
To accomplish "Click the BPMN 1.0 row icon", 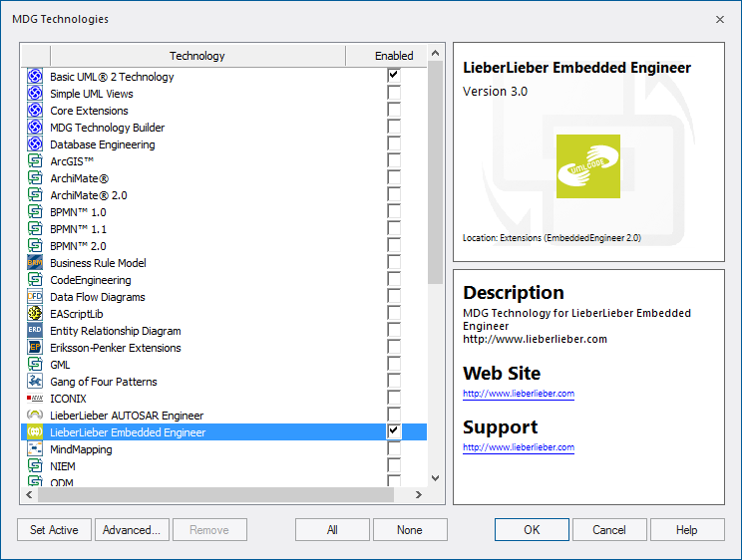I will tap(35, 212).
